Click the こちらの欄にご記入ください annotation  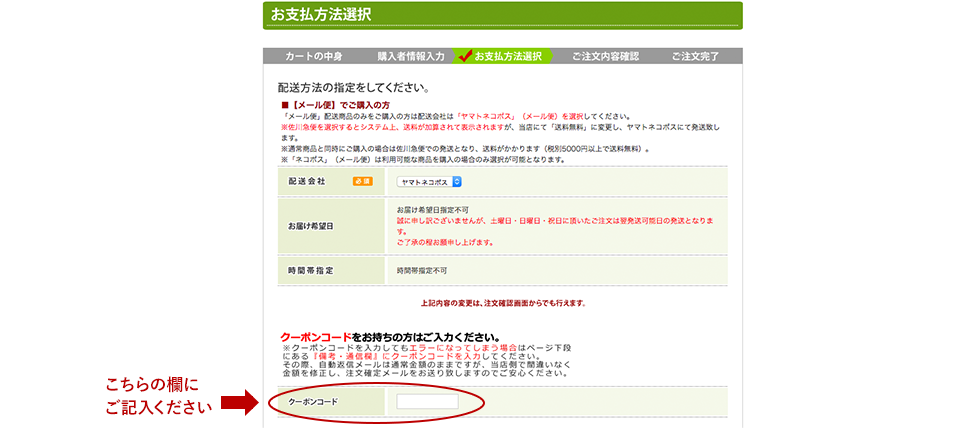point(160,394)
